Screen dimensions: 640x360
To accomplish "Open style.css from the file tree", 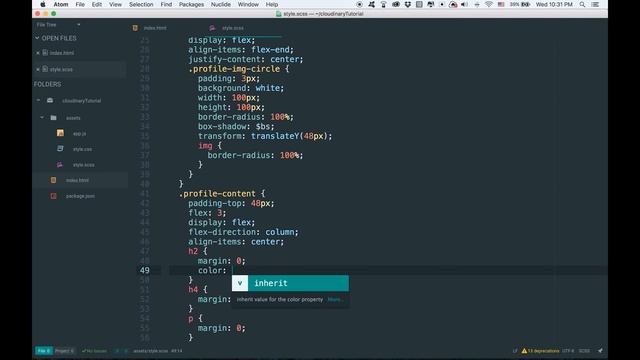I will [x=82, y=149].
